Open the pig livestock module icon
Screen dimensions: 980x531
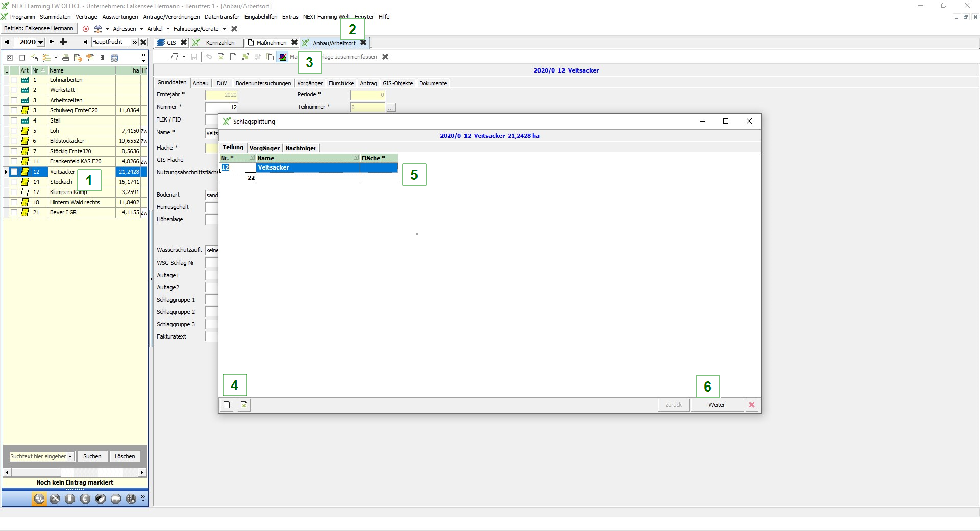click(x=116, y=499)
